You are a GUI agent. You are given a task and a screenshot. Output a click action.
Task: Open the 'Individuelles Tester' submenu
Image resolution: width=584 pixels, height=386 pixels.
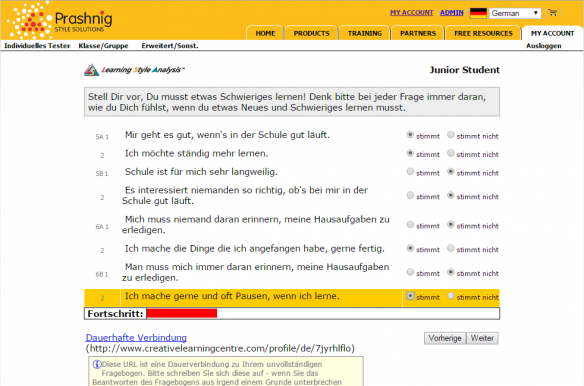coord(37,46)
